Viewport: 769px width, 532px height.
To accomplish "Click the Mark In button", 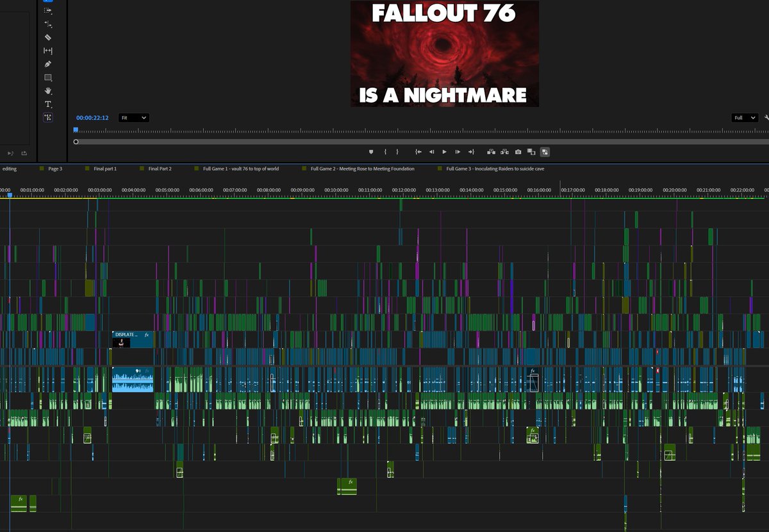I will (x=385, y=152).
